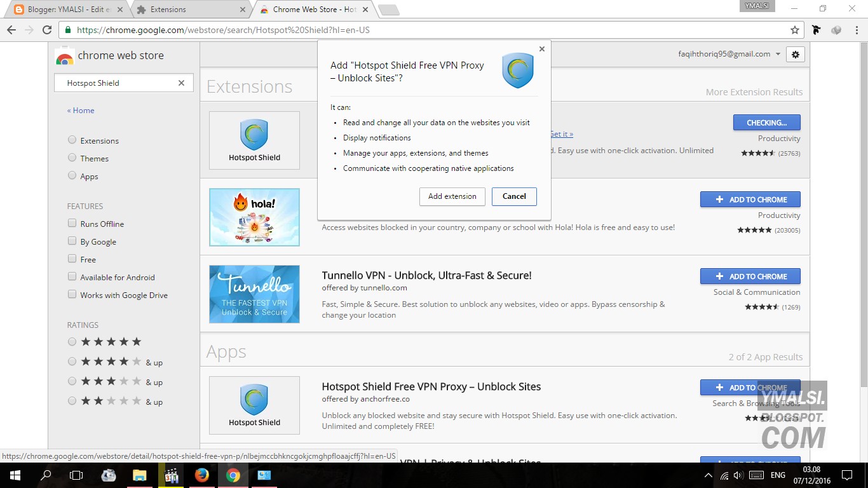The height and width of the screenshot is (488, 868).
Task: Click the CHECKING... button
Action: tap(767, 123)
